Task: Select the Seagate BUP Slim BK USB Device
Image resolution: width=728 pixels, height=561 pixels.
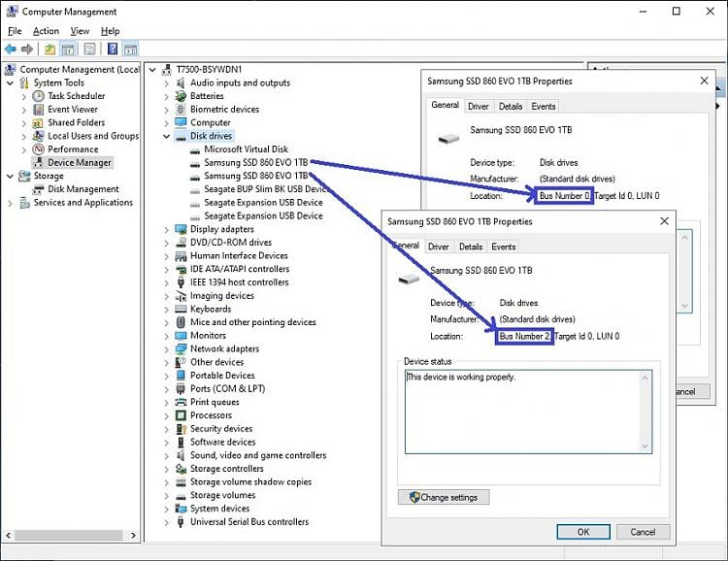Action: coord(266,189)
